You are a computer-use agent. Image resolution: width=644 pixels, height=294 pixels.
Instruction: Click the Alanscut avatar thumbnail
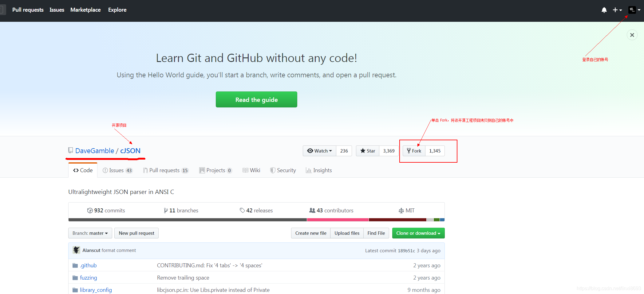point(76,250)
